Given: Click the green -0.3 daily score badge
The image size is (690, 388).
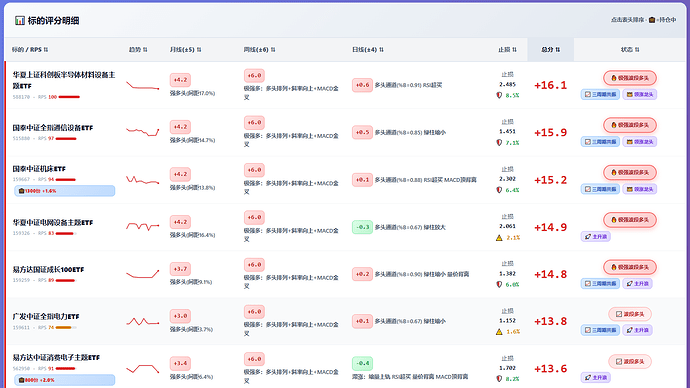Looking at the screenshot, I should [x=362, y=227].
